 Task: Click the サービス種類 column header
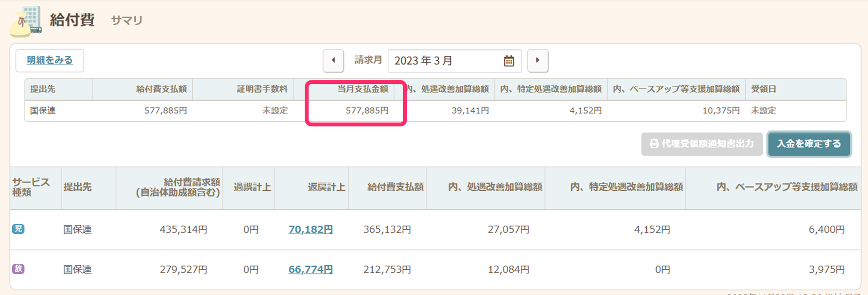pos(31,187)
